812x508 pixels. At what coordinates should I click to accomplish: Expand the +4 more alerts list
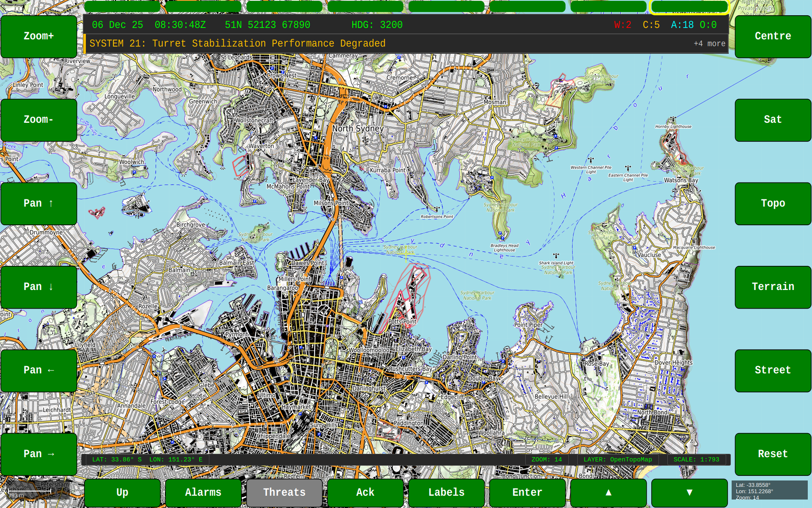[x=709, y=44]
